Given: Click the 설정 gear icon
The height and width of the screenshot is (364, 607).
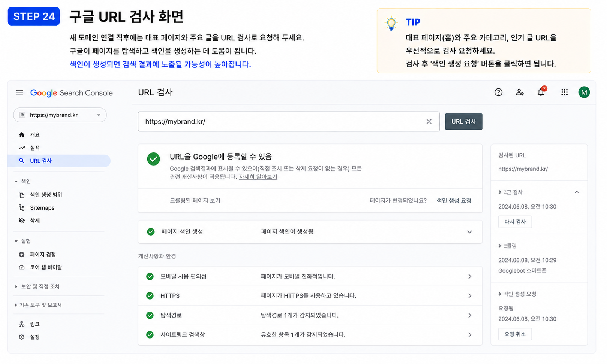Looking at the screenshot, I should pos(22,337).
